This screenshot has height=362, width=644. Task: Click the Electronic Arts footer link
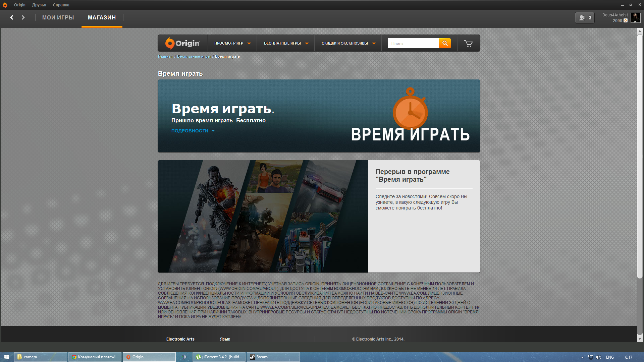tap(180, 339)
